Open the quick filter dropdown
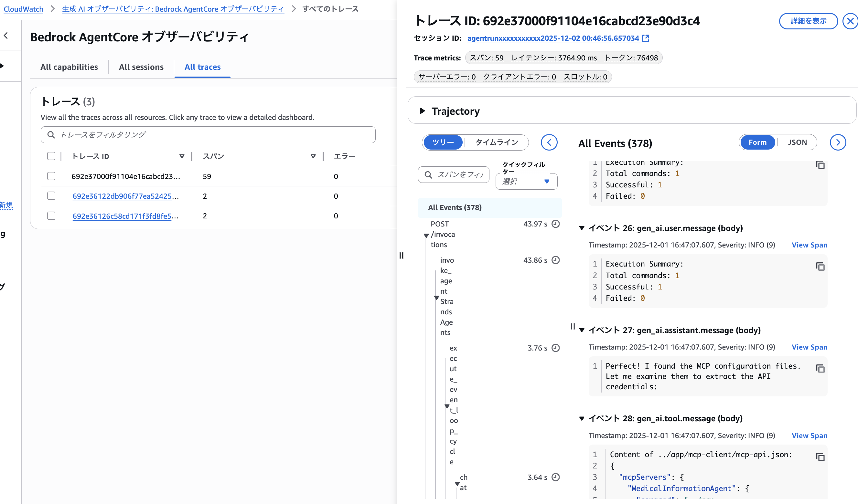 pos(526,181)
